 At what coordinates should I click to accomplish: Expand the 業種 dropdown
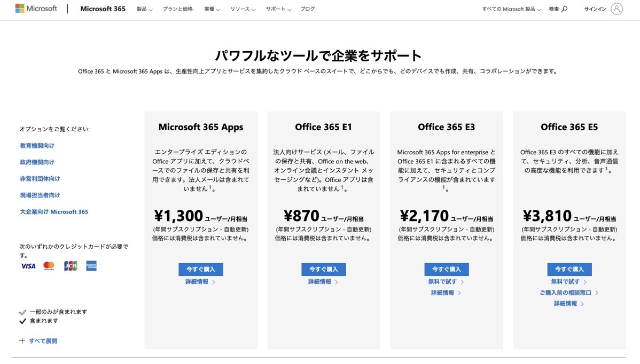pyautogui.click(x=212, y=9)
